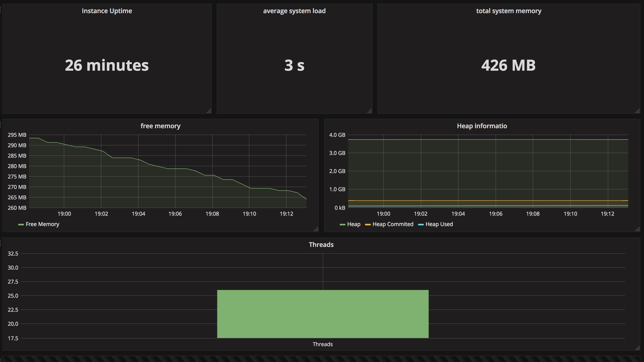Screen dimensions: 644x362
Task: Toggle Heap Used series visibility
Action: point(439,224)
